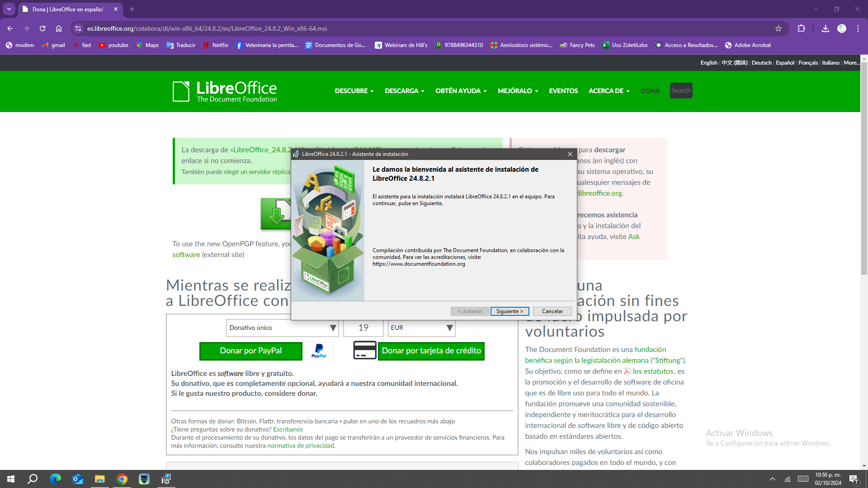Show hidden system tray icons
Image resolution: width=868 pixels, height=488 pixels.
point(772,479)
